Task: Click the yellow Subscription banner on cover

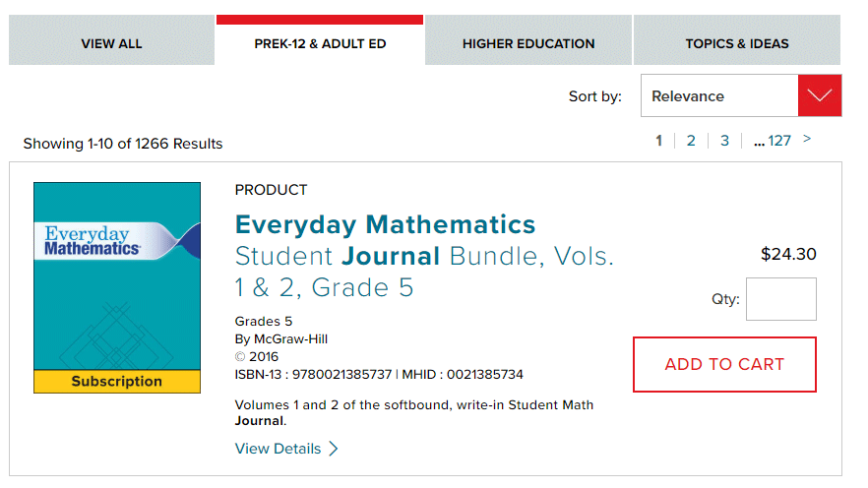Action: click(117, 382)
